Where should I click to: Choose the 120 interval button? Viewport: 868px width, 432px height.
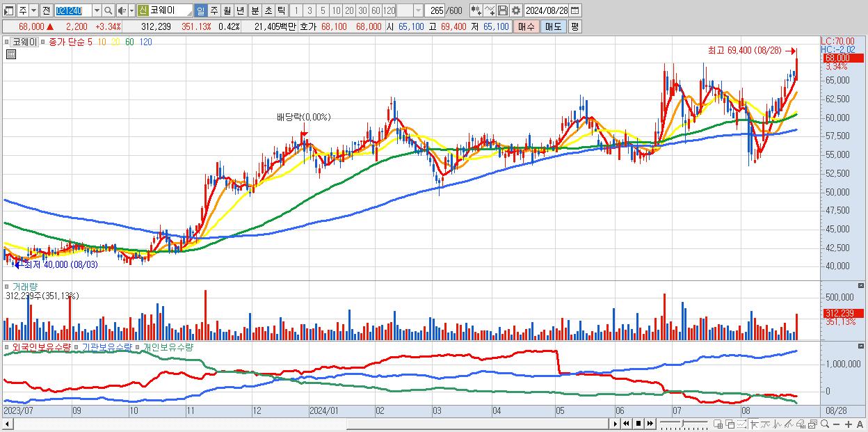(389, 10)
